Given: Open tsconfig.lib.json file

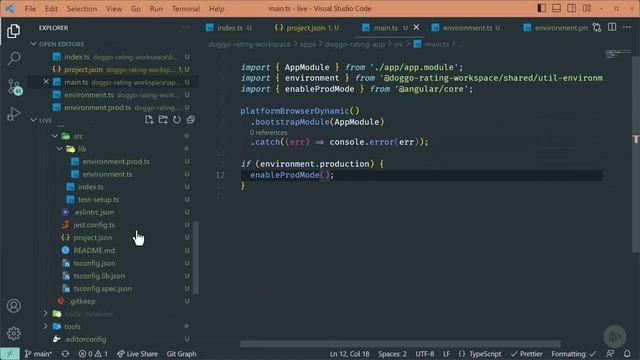Looking at the screenshot, I should (99, 276).
